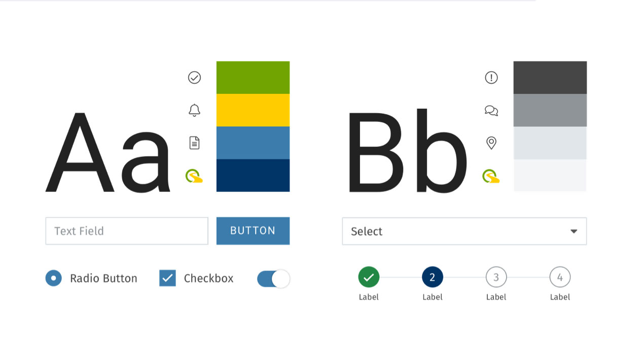
Task: Click the green-yellow logo icon beside Bb
Action: 491,176
